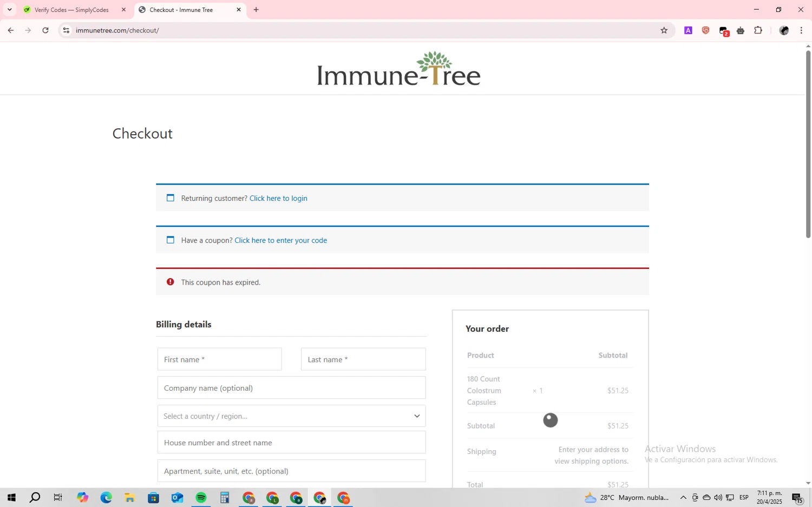Open Spotify from the taskbar

[201, 498]
